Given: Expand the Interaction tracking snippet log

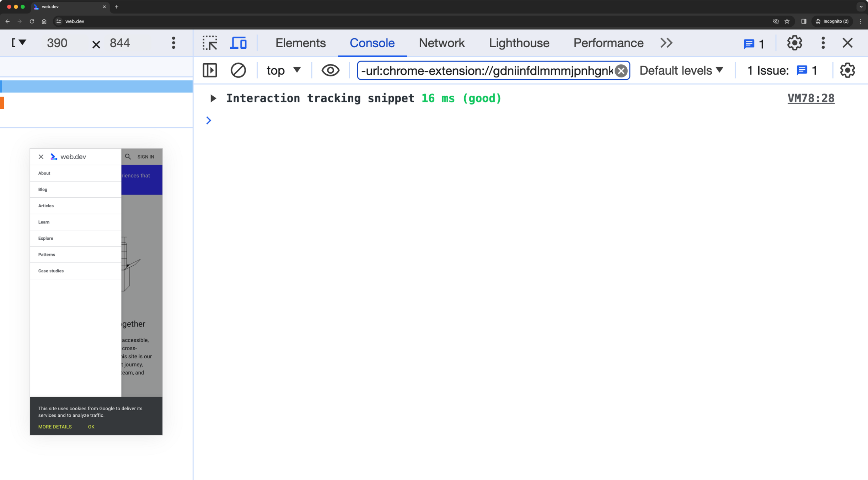Looking at the screenshot, I should 213,98.
